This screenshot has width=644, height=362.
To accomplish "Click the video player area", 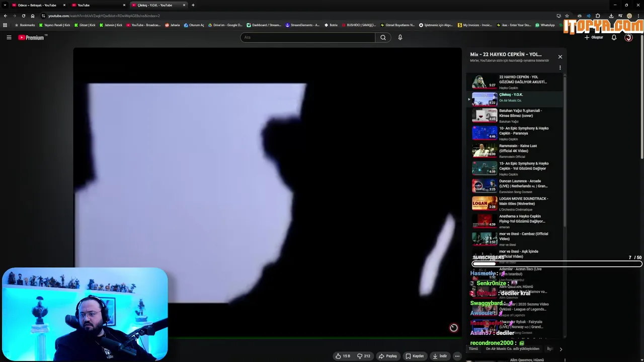I will pyautogui.click(x=267, y=193).
